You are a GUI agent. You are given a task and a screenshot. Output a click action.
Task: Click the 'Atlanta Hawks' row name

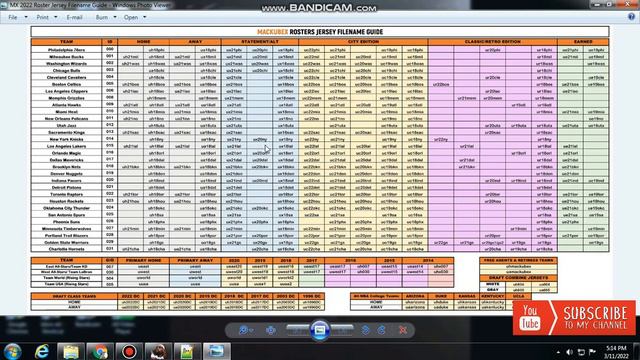coord(67,105)
